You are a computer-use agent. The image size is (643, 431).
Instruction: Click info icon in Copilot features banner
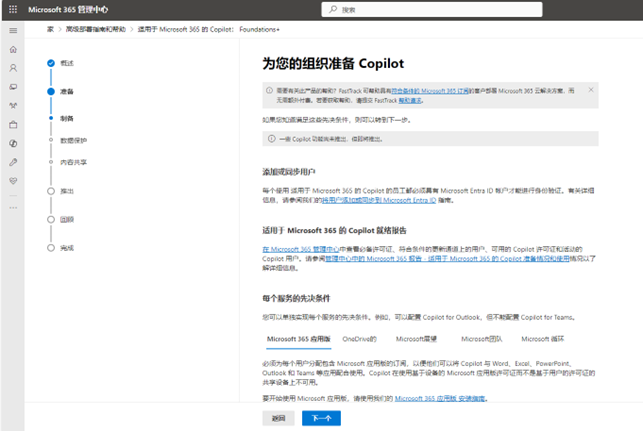pyautogui.click(x=271, y=139)
